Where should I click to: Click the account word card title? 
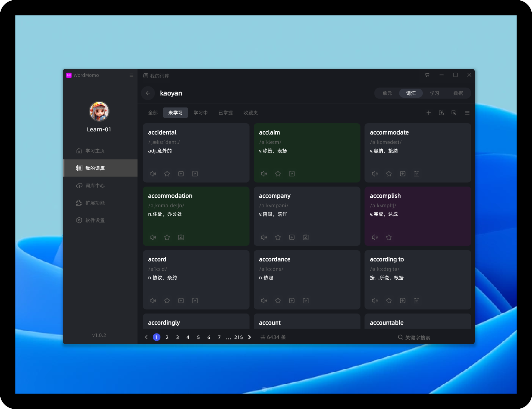point(270,322)
